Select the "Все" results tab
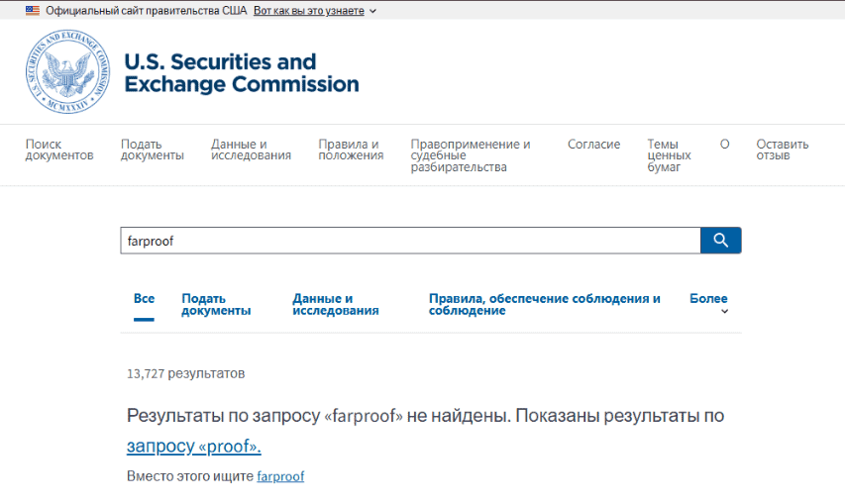845x504 pixels. 145,299
